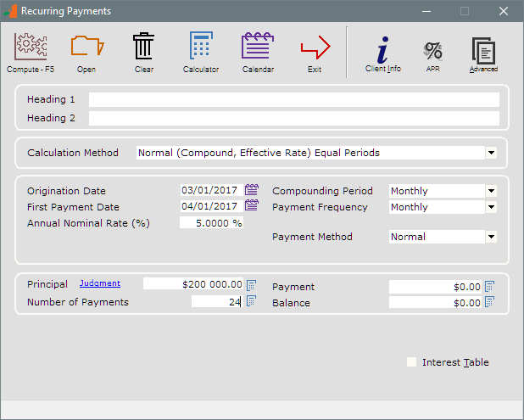Expand the Calculation Method dropdown
This screenshot has width=524, height=420.
491,153
